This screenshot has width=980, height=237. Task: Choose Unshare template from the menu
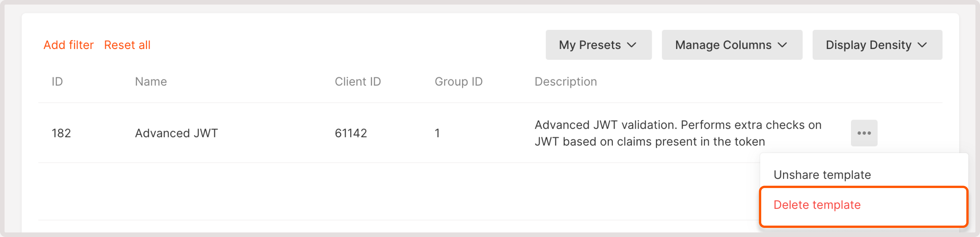tap(822, 175)
